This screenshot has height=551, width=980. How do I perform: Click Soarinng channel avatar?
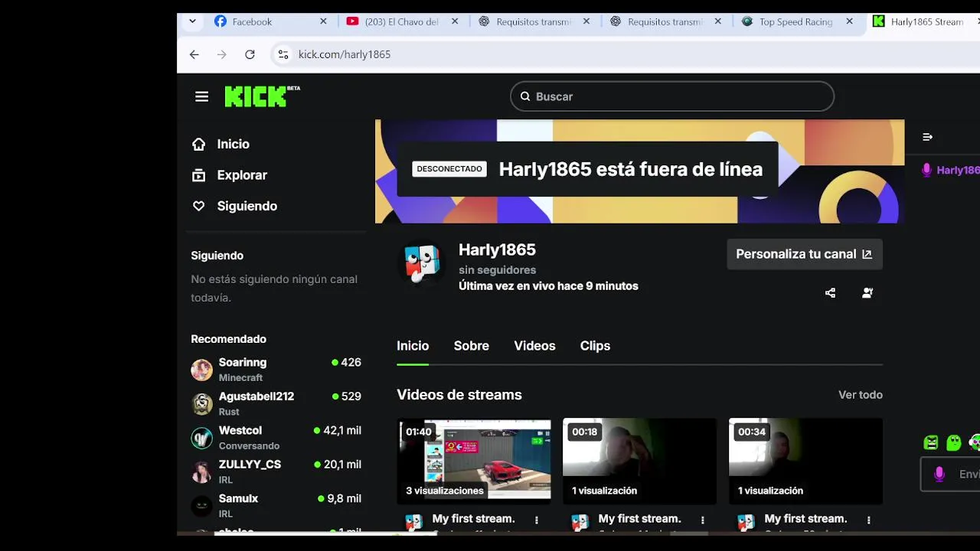[x=201, y=370]
